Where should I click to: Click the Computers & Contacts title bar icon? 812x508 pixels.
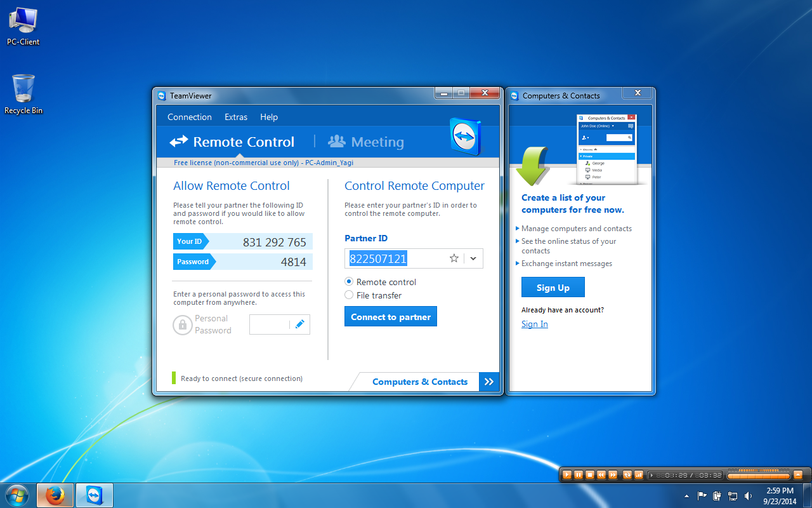(x=514, y=96)
